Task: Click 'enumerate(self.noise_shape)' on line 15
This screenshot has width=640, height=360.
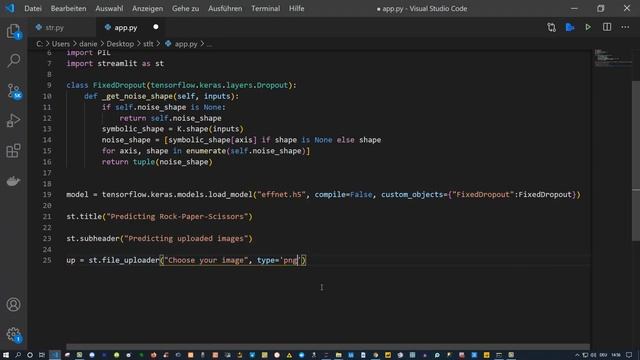Action: click(246, 151)
